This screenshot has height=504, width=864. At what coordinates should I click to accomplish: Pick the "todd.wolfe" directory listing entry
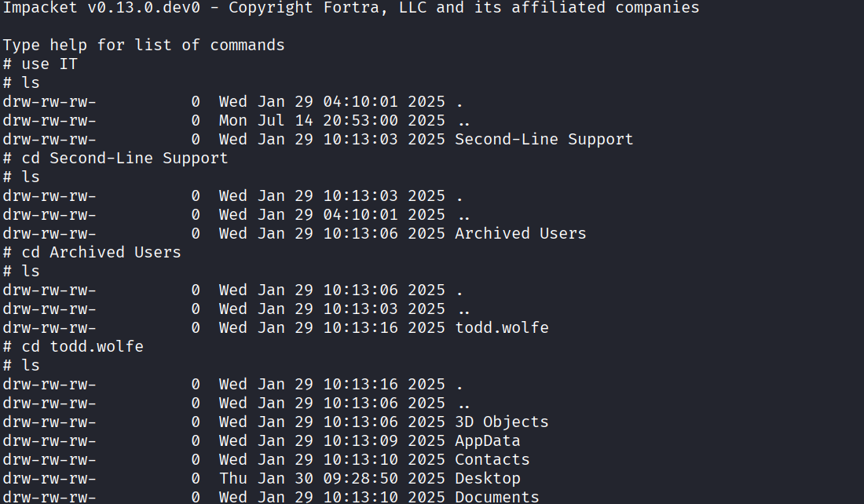pos(501,328)
